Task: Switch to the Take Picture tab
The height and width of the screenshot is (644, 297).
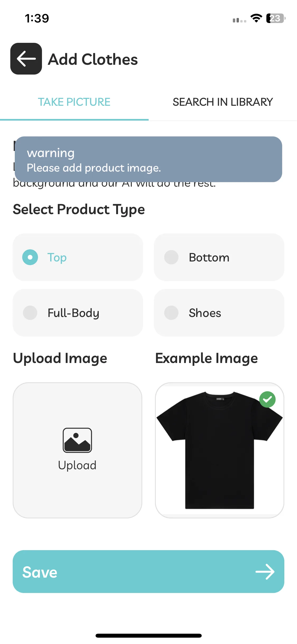Action: pyautogui.click(x=74, y=102)
